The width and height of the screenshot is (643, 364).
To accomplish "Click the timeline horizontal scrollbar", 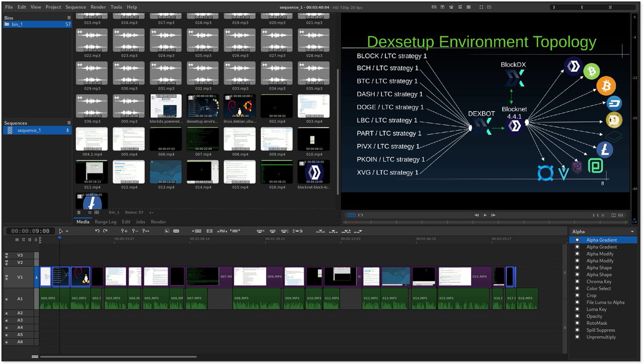I will [118, 357].
